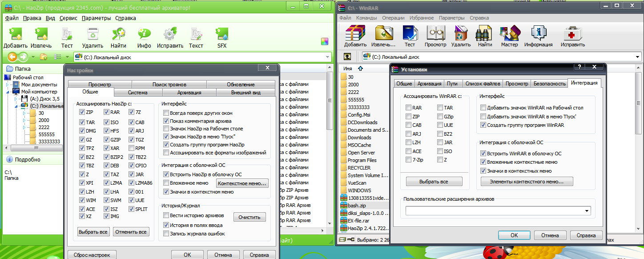Check 'Добавить значок WinRAR на Рабочий стол'
This screenshot has height=259, width=644.
(483, 108)
